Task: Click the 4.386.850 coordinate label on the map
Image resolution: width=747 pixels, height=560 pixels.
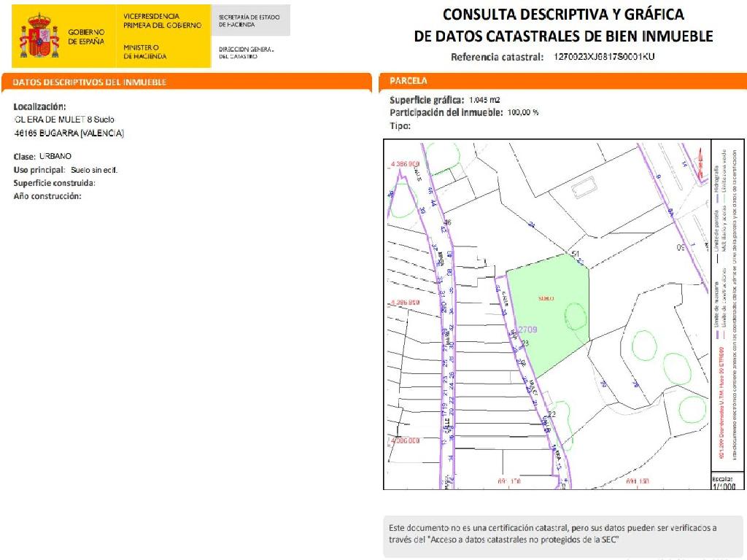Action: click(405, 302)
